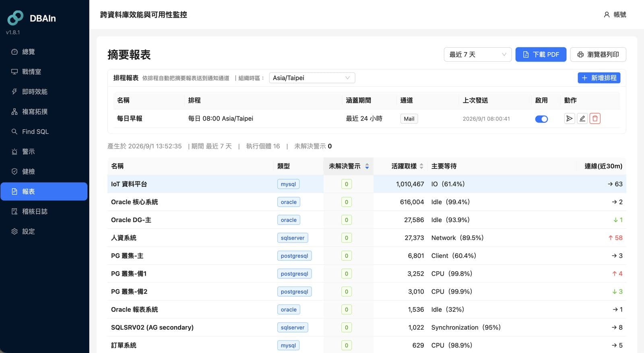Delete 每日早報 schedule trash icon

point(595,118)
